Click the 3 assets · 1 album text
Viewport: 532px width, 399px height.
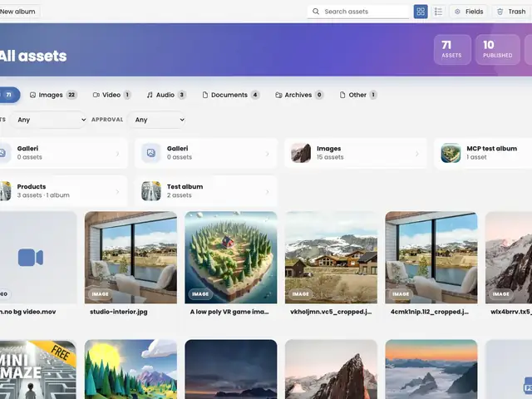point(43,195)
